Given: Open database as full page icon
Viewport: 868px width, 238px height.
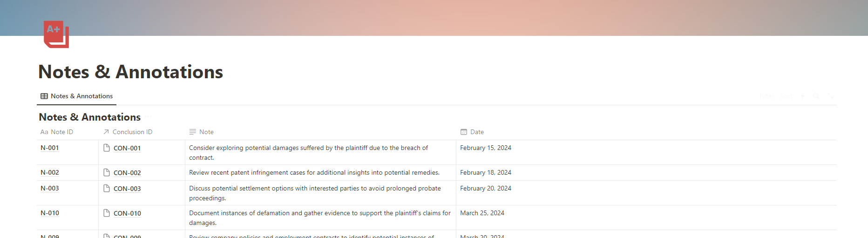Looking at the screenshot, I should [x=830, y=96].
